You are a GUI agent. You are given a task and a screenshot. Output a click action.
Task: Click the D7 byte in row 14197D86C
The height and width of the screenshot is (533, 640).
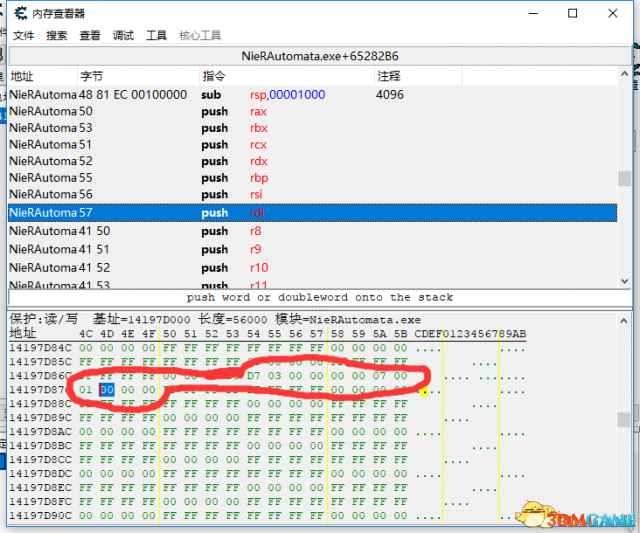(x=253, y=375)
